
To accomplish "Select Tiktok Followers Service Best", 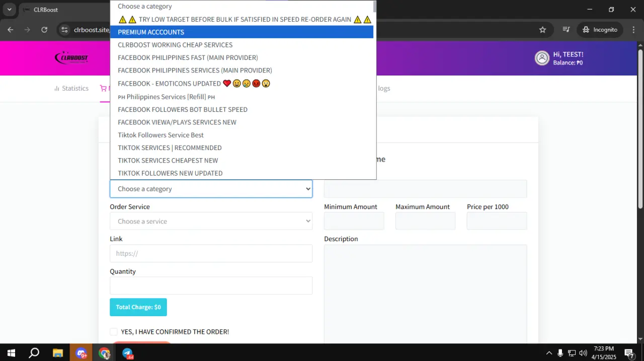I will pos(242,135).
